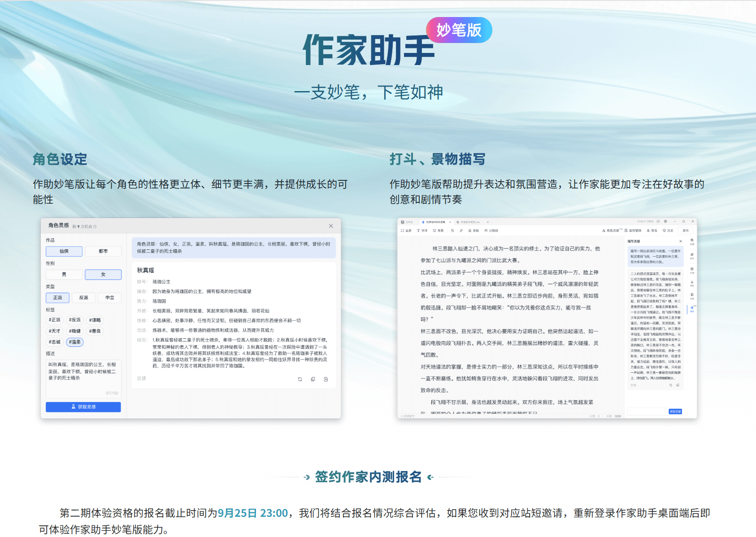The width and height of the screenshot is (756, 537).
Task: Click the help icon beside 次机会
Action: tap(95, 227)
